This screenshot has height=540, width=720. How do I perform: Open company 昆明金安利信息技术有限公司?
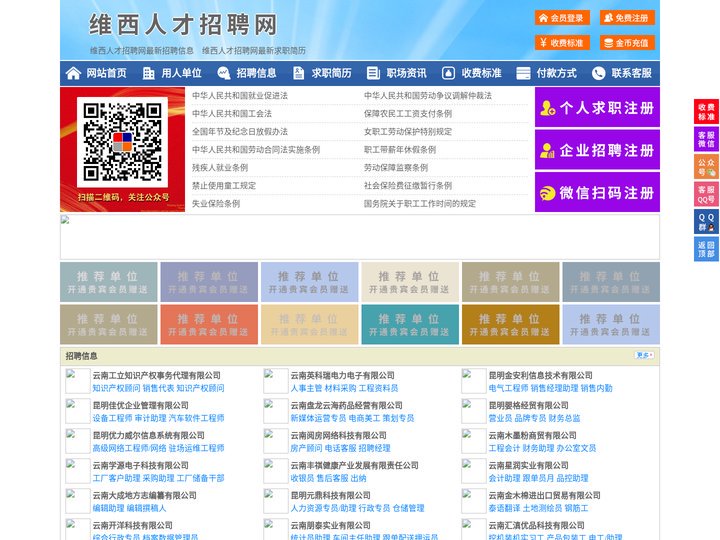(540, 375)
